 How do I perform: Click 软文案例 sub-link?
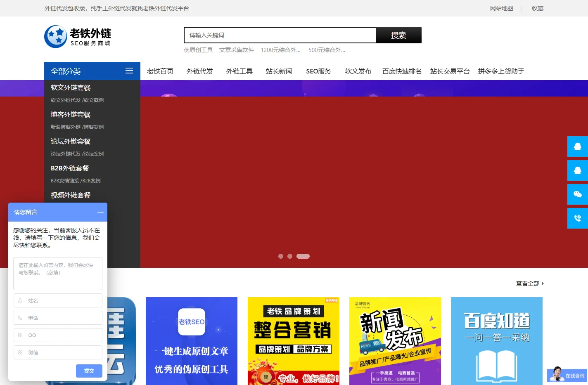pos(94,100)
